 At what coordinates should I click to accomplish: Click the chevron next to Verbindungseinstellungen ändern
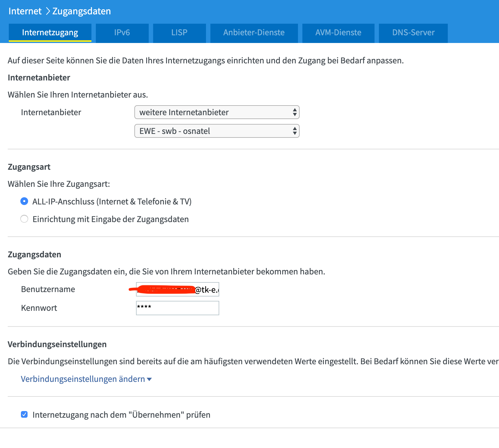point(149,379)
